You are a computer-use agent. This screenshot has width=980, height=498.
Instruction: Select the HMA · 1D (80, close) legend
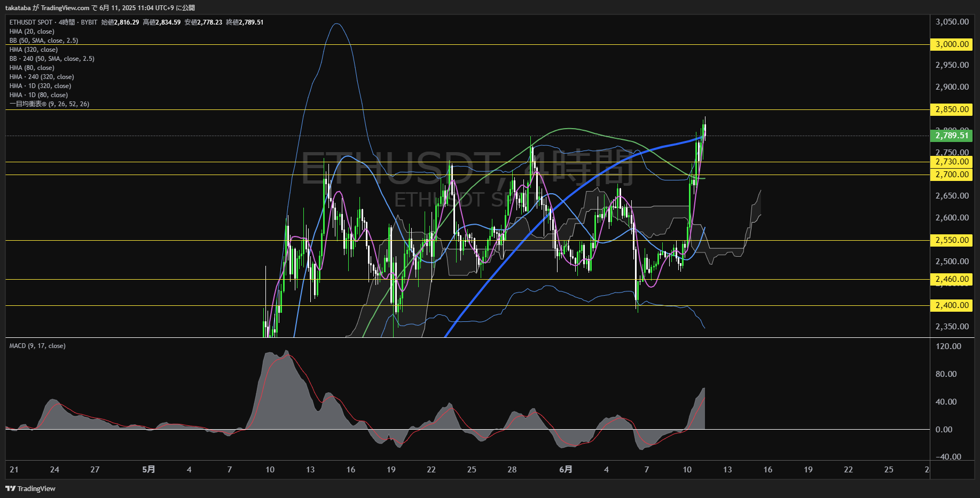(x=38, y=95)
